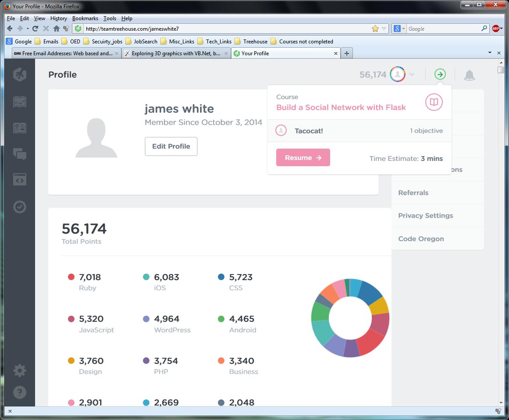
Task: Open a new tab with the plus button
Action: click(347, 53)
